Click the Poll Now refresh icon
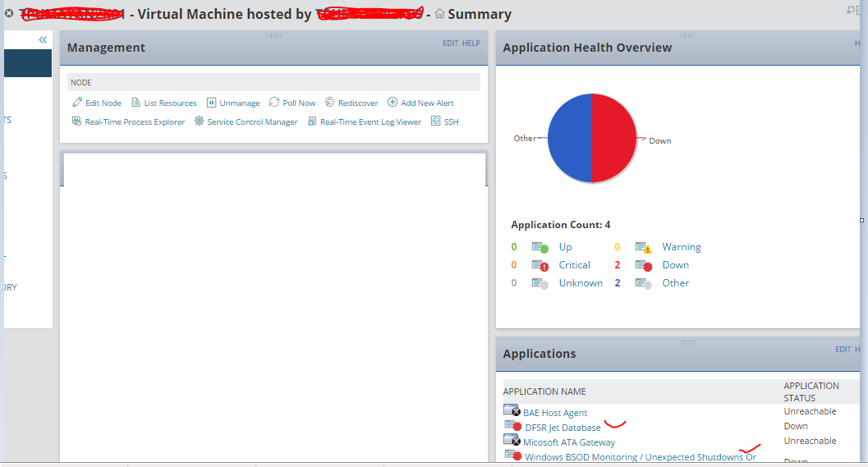 274,102
